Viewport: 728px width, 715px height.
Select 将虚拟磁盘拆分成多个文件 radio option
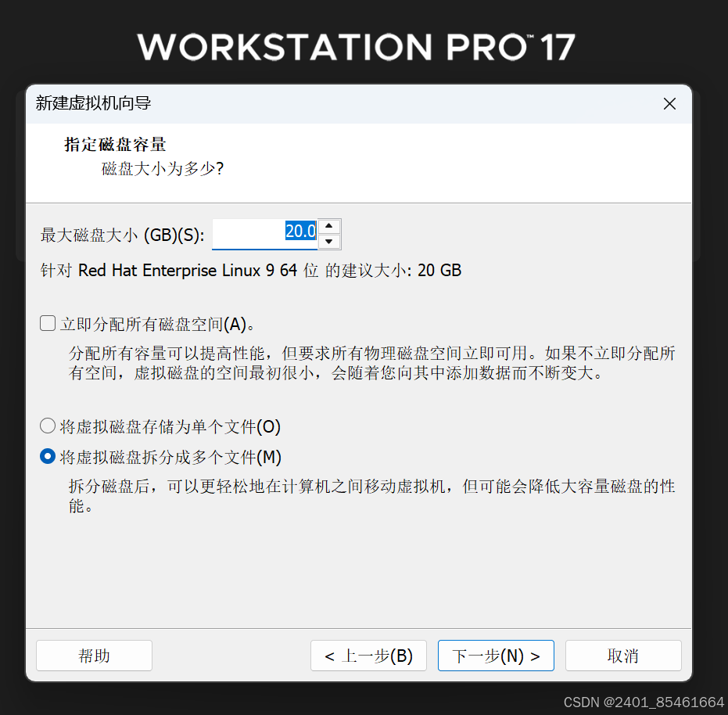[48, 456]
